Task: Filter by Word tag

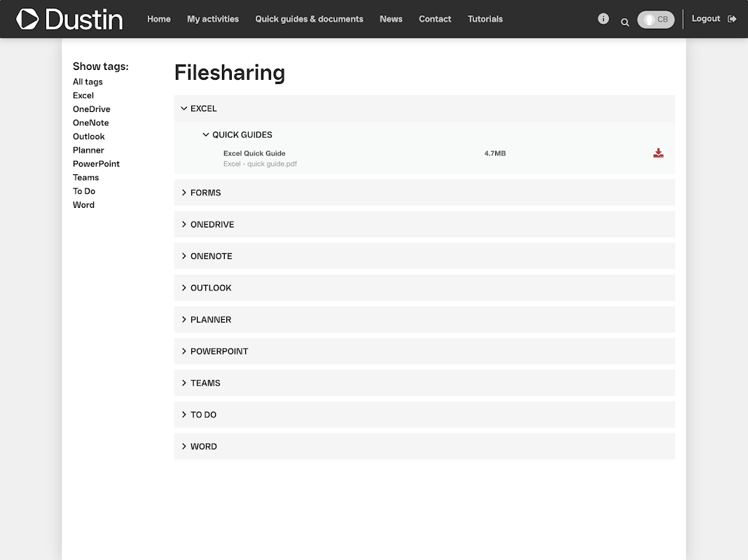Action: (x=83, y=205)
